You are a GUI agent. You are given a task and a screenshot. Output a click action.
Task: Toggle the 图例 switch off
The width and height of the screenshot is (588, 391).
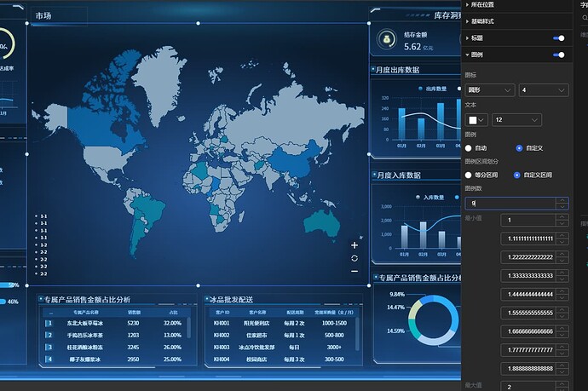559,55
